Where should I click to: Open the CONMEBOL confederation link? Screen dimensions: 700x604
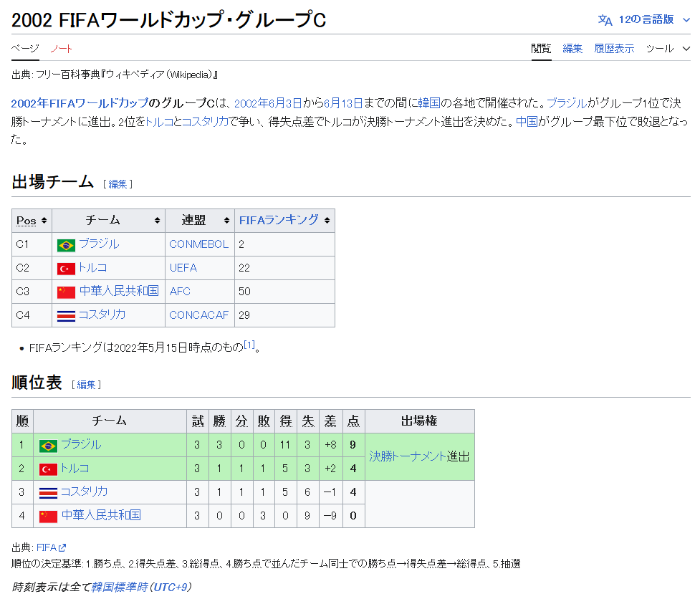[199, 244]
